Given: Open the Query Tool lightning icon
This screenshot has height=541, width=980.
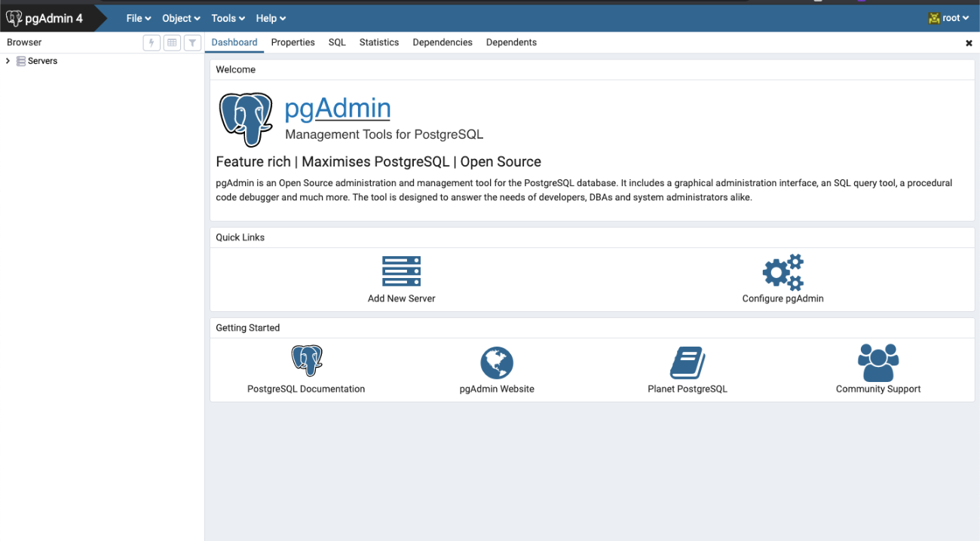Looking at the screenshot, I should coord(152,43).
